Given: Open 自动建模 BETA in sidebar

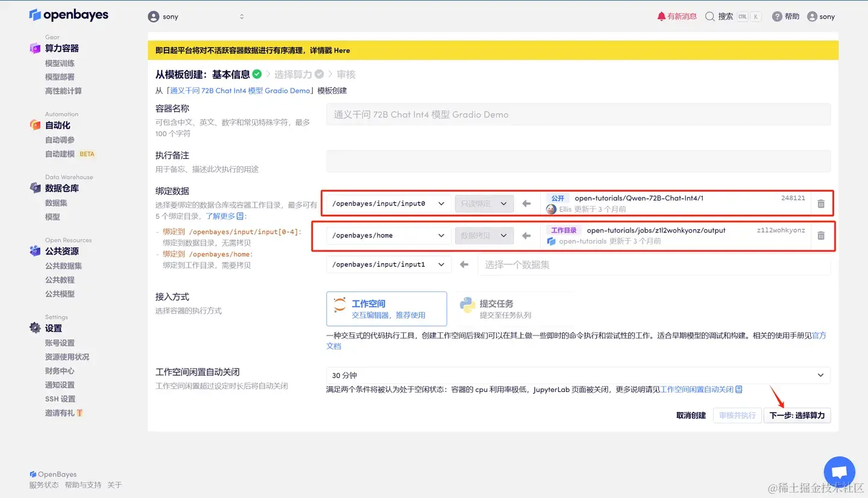Looking at the screenshot, I should pos(70,154).
